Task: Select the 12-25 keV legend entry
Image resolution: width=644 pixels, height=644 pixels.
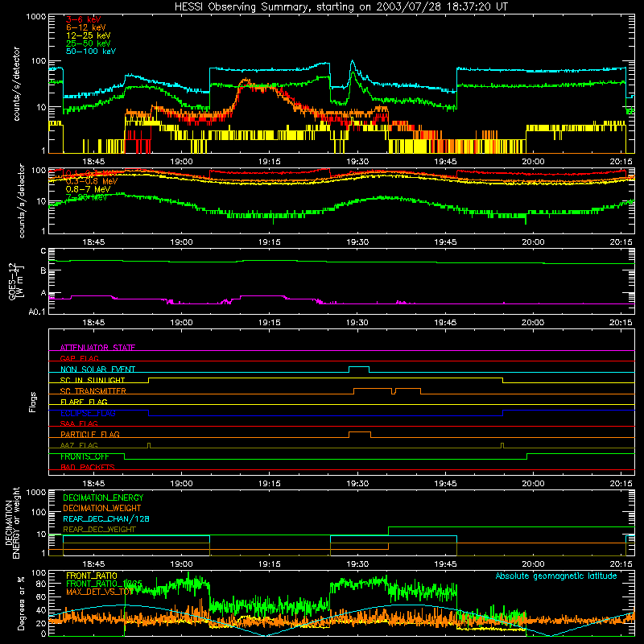Action: [89, 35]
